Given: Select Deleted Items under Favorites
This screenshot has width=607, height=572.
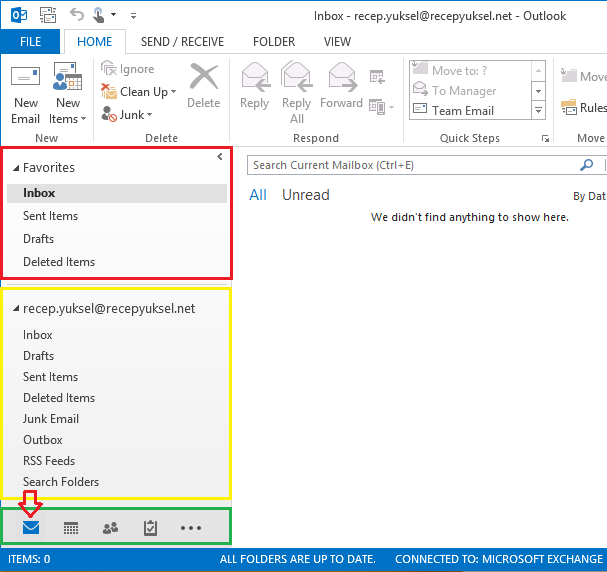Looking at the screenshot, I should click(x=117, y=262).
